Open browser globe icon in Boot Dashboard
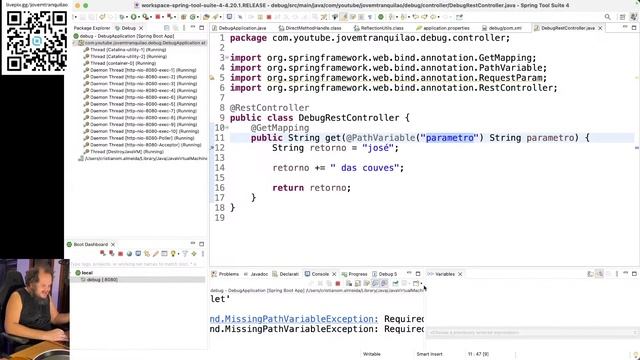The width and height of the screenshot is (640, 360). click(x=129, y=253)
